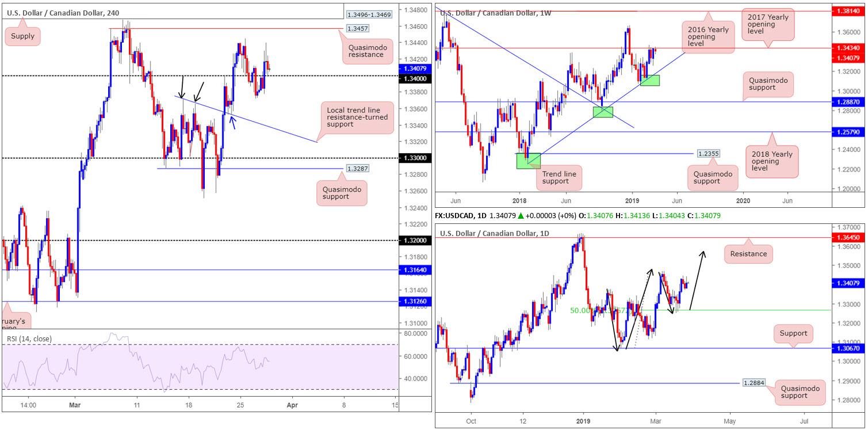The height and width of the screenshot is (430, 868).
Task: Select the 80.0000 value on the RSI scale
Action: tap(415, 333)
